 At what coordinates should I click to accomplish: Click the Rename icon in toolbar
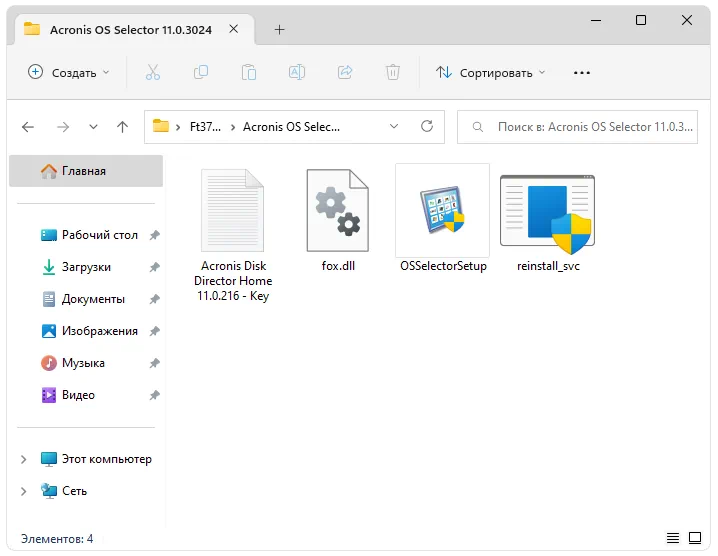coord(297,72)
